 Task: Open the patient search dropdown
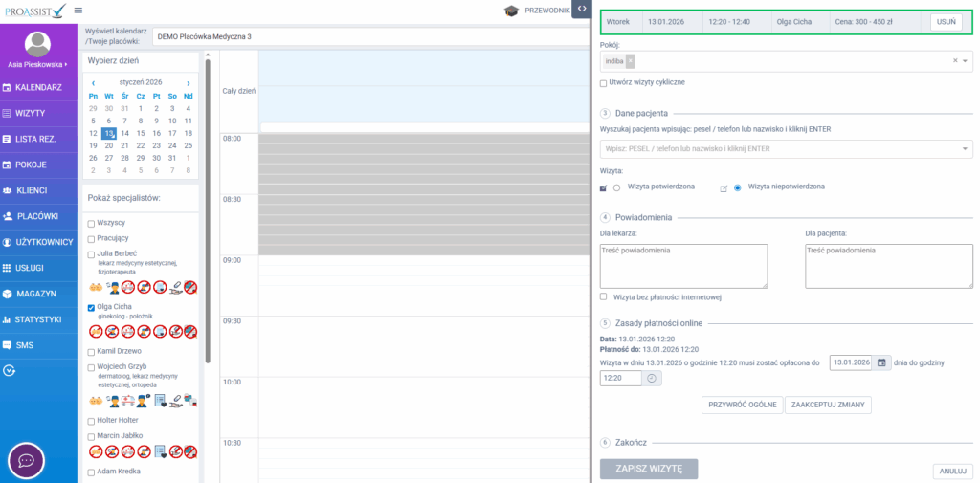[963, 149]
